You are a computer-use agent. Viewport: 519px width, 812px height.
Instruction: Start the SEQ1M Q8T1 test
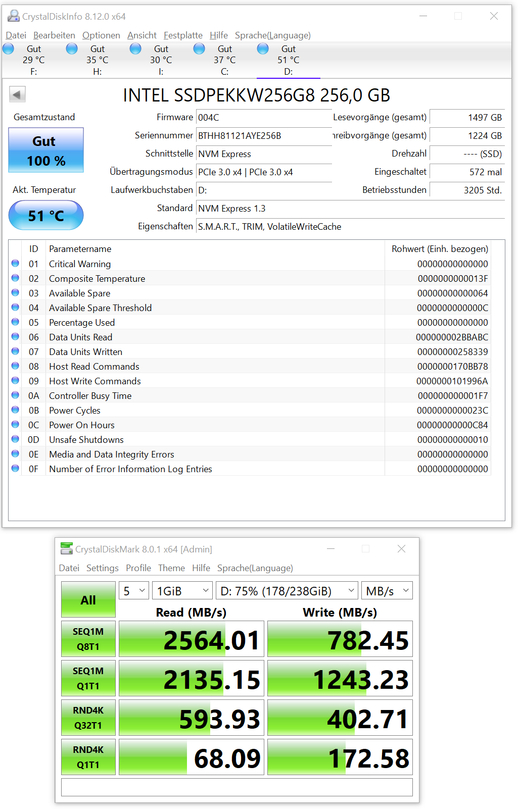coord(88,639)
